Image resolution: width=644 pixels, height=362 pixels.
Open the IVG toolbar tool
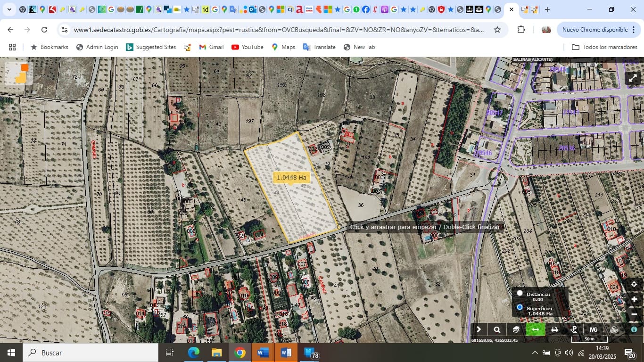593,329
